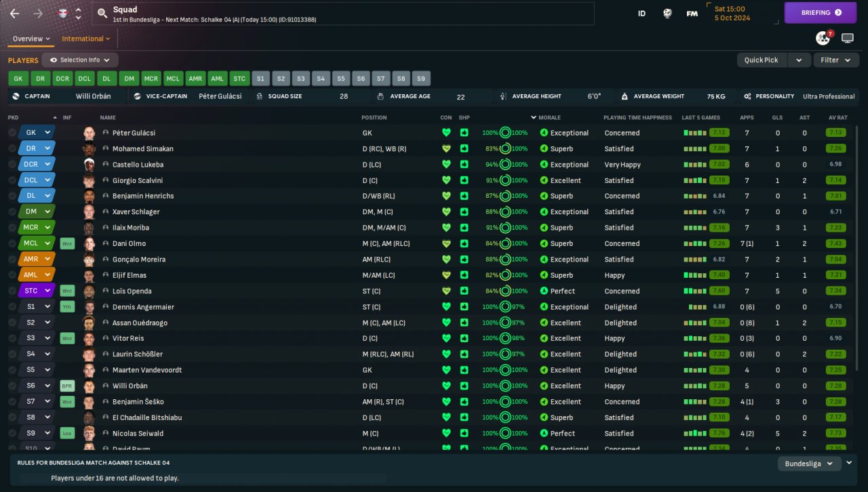868x492 pixels.
Task: Click the Yth badge beside Dennis Angermaier
Action: coord(67,307)
